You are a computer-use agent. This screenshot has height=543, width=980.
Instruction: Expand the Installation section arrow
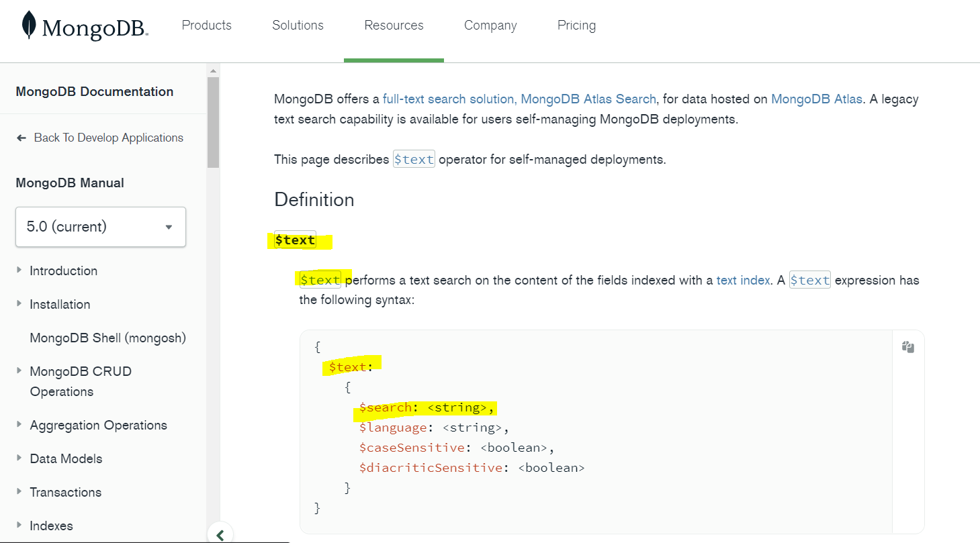(x=19, y=303)
